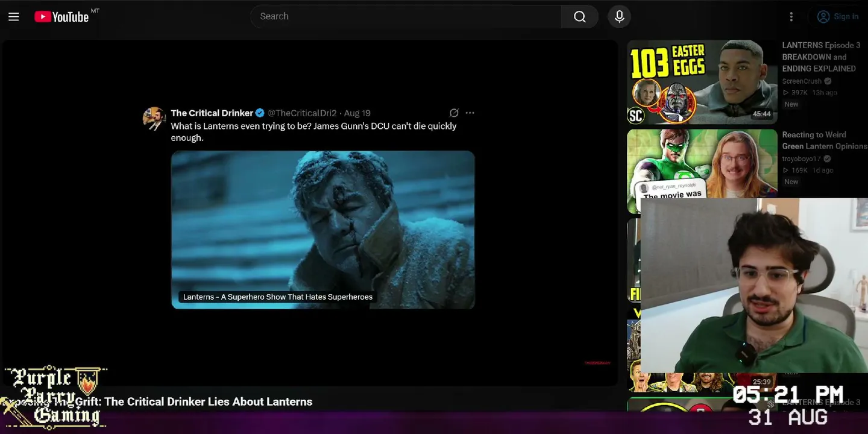868x434 pixels.
Task: Visit the ScreenCrush channel
Action: click(x=802, y=81)
